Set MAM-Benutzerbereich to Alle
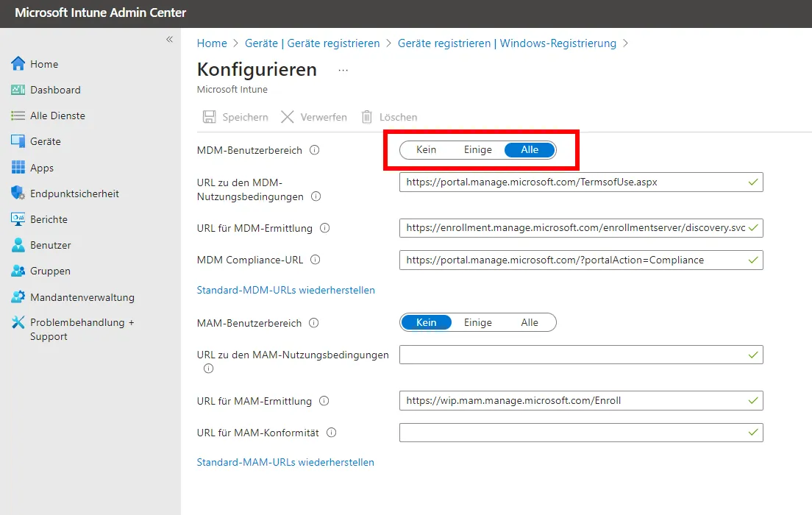The width and height of the screenshot is (812, 515). click(x=530, y=323)
